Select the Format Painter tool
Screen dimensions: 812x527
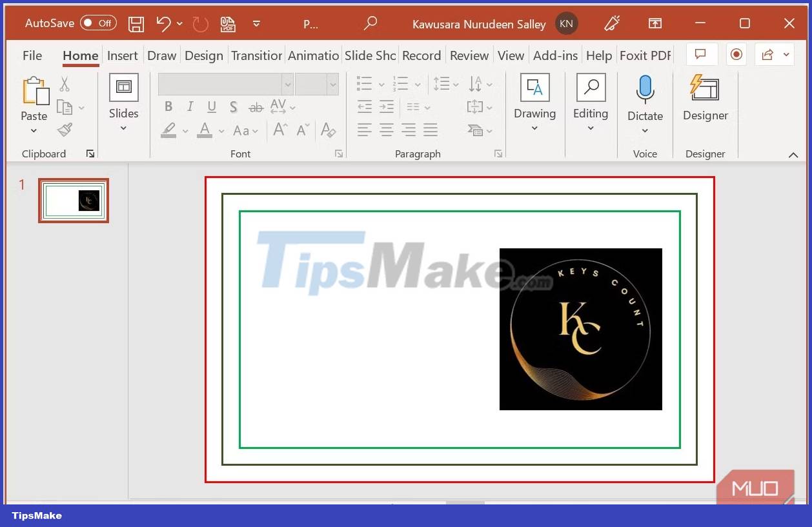[65, 130]
